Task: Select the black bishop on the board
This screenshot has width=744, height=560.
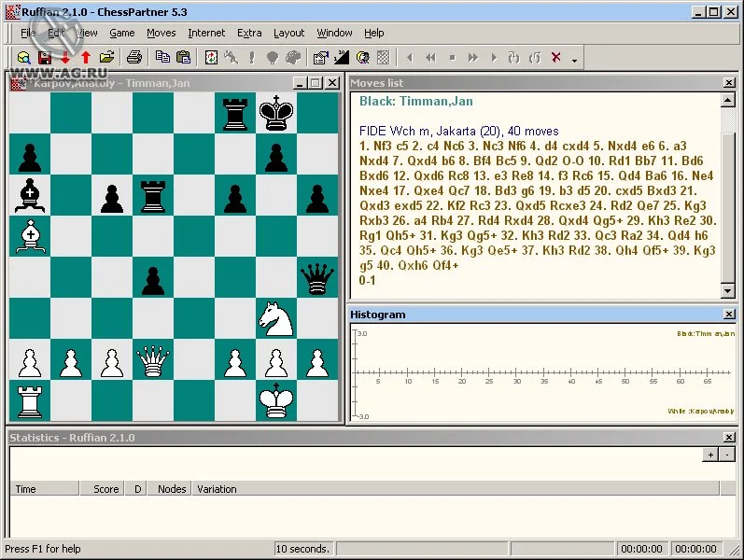Action: coord(30,195)
